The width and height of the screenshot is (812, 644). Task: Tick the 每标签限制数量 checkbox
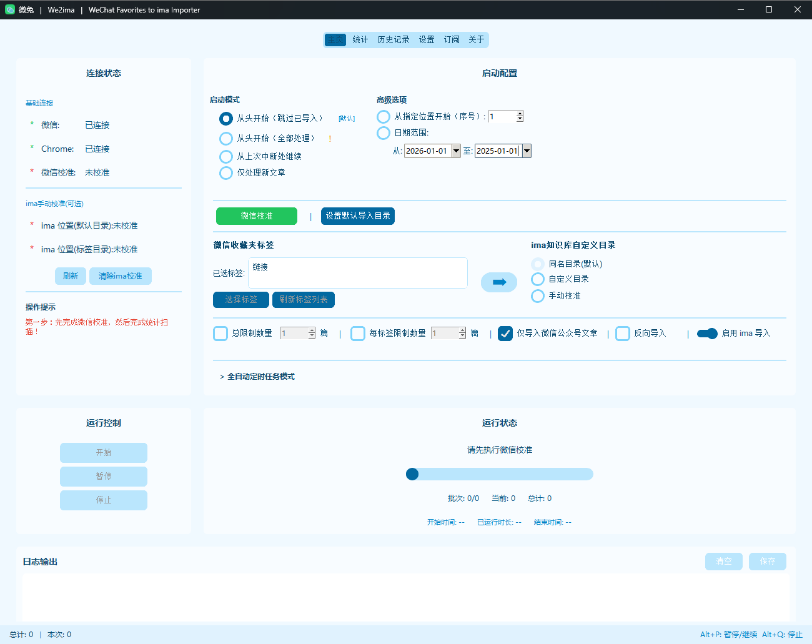tap(358, 334)
